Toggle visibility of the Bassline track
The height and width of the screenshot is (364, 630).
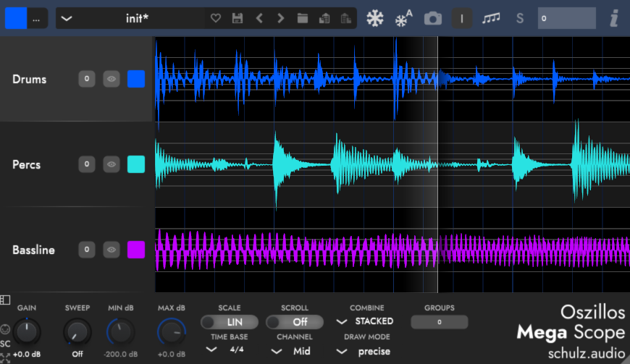111,250
